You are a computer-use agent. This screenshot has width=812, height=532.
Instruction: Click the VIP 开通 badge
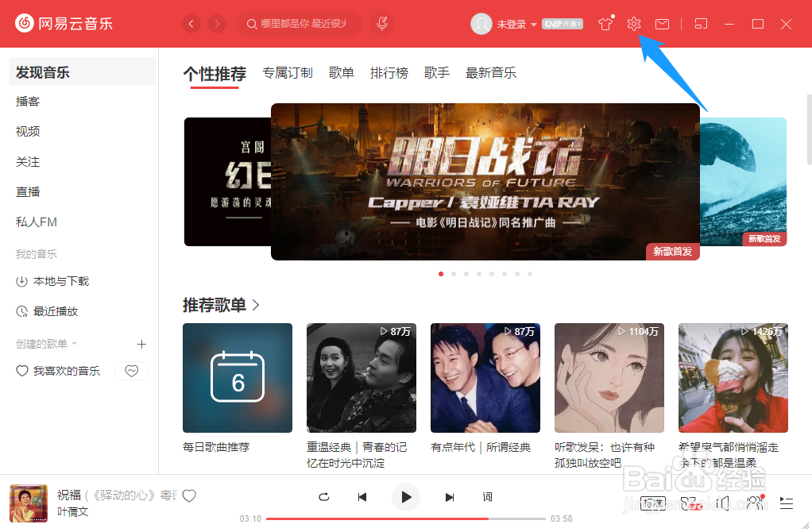563,24
